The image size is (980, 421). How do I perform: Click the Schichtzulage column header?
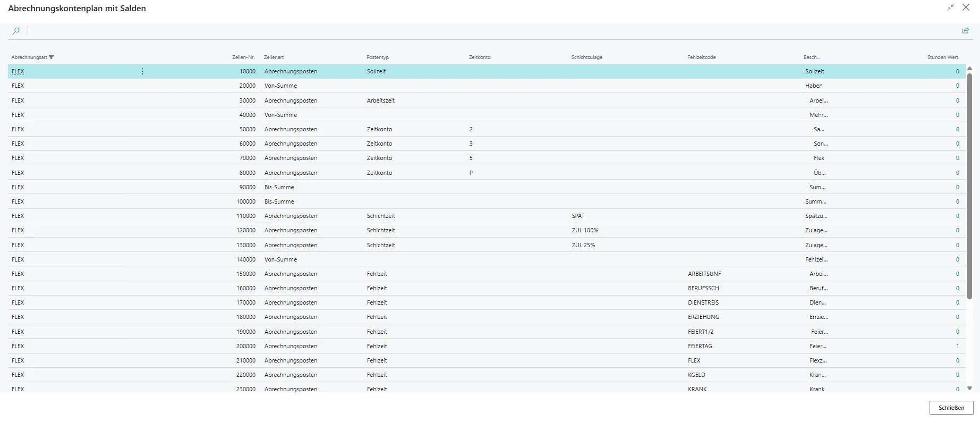(586, 57)
